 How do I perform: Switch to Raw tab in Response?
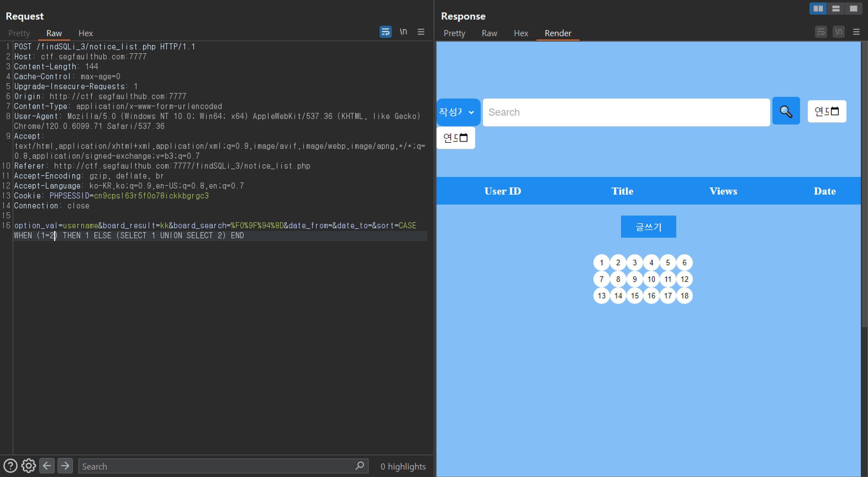click(489, 33)
